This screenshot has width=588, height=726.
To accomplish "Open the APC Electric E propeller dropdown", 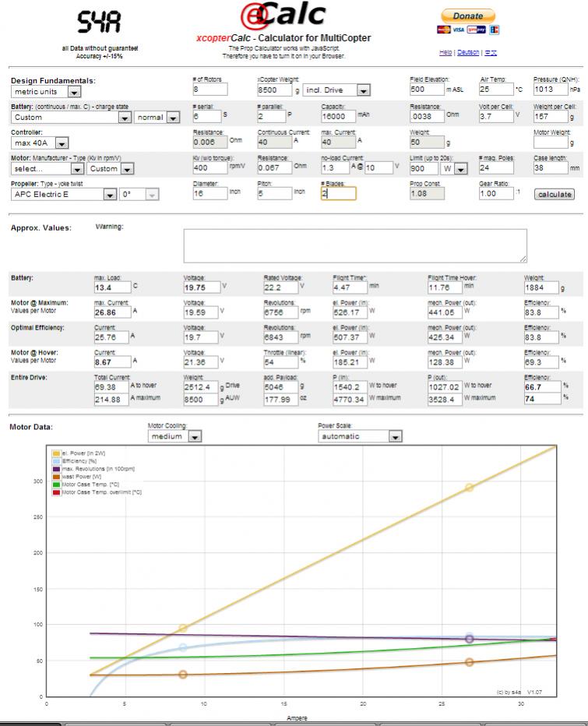I will click(x=63, y=194).
